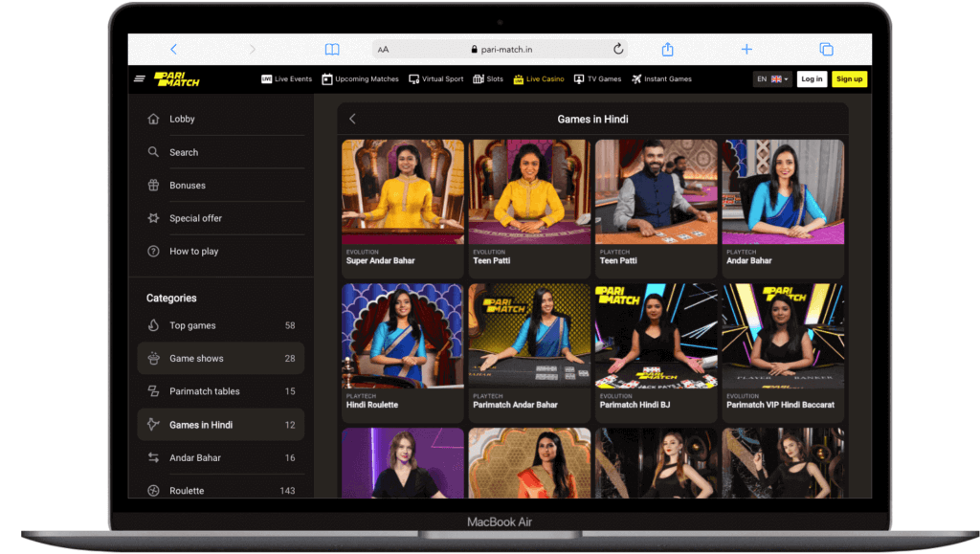This screenshot has height=554, width=980.
Task: Click the Lobby home icon
Action: (x=153, y=119)
